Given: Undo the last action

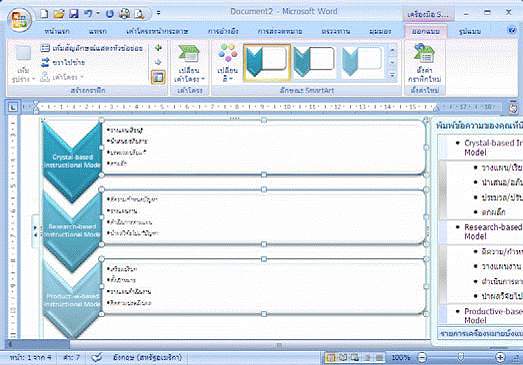Looking at the screenshot, I should click(x=88, y=13).
